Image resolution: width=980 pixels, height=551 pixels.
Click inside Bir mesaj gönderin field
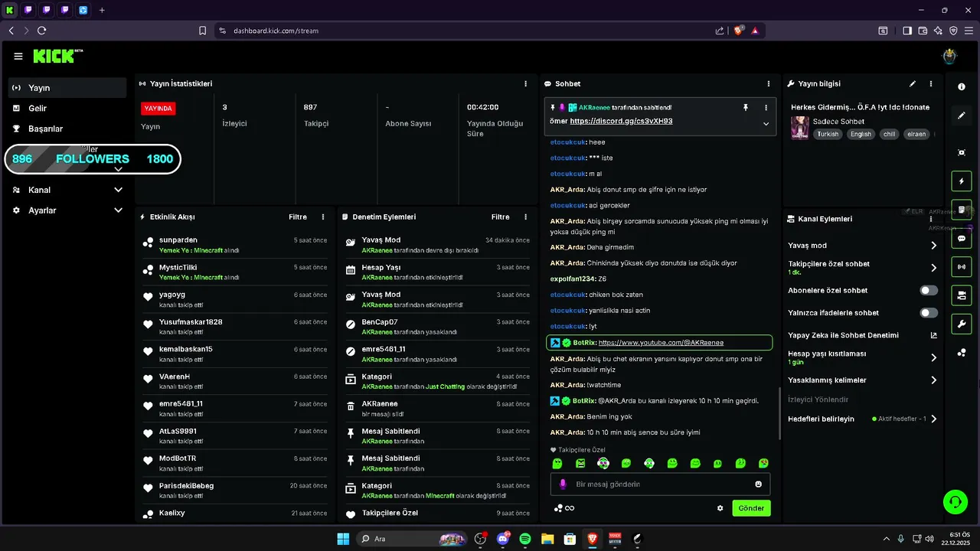tap(660, 484)
